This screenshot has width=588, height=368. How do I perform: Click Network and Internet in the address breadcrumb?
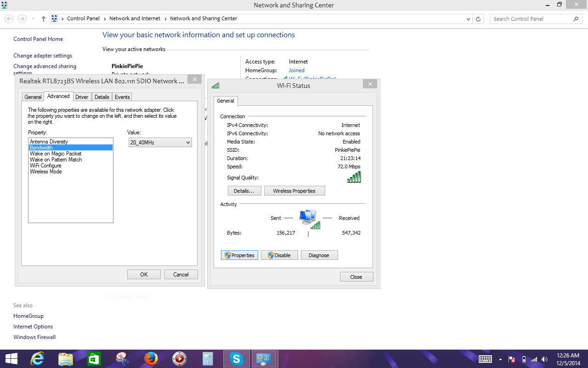point(135,19)
